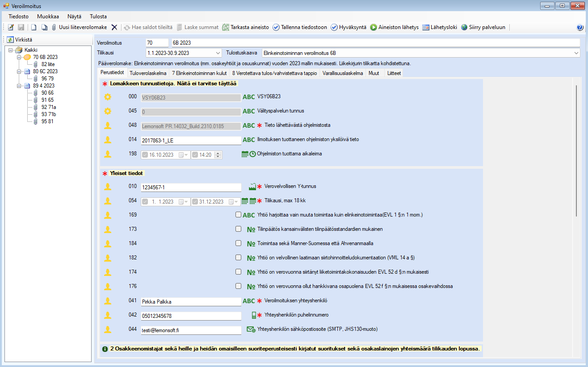Click the No icon by Tilinpäätös kansainvälisten
The width and height of the screenshot is (588, 367).
251,229
